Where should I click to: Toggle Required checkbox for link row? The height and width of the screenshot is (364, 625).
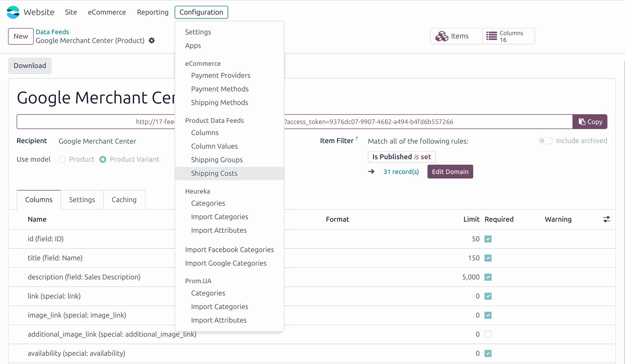488,296
